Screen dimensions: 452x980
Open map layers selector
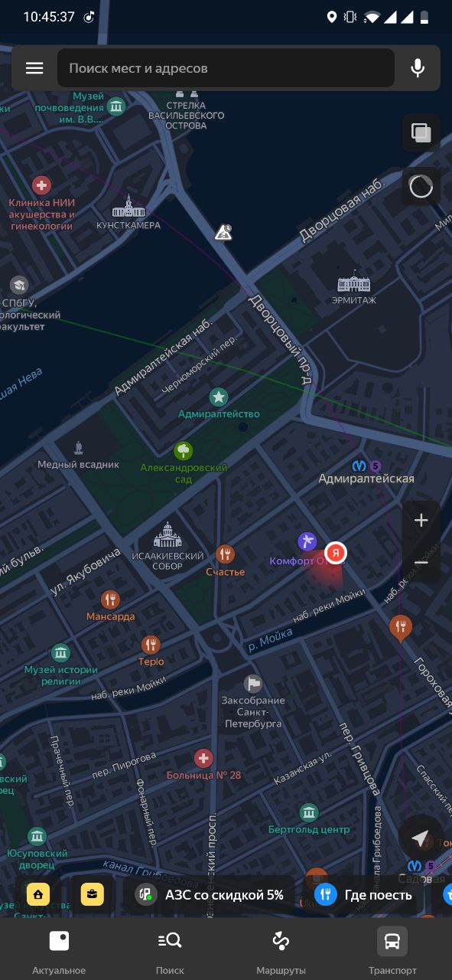point(421,132)
